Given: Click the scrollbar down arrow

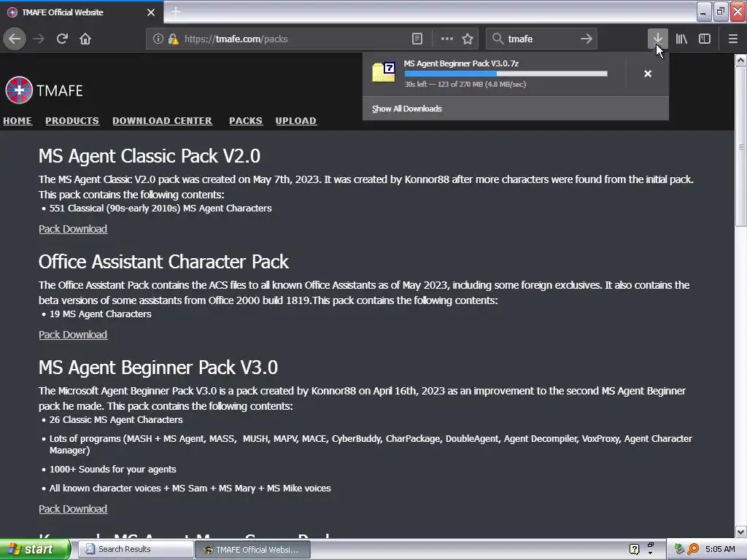Looking at the screenshot, I should (x=740, y=532).
